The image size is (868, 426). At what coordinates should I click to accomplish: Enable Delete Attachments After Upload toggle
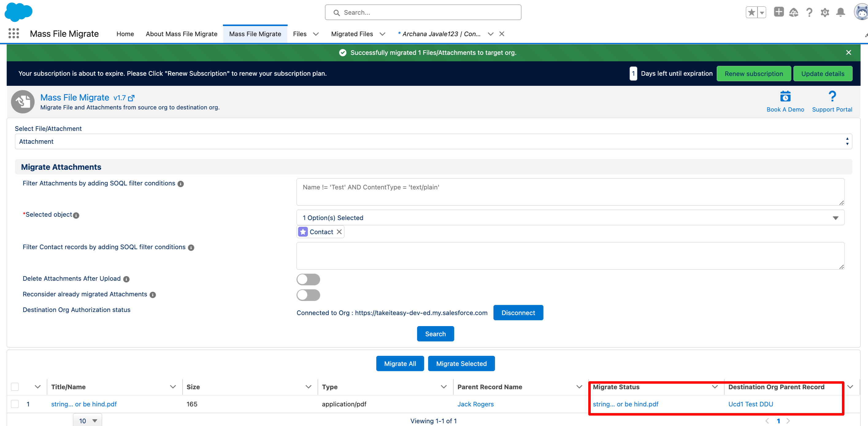308,279
